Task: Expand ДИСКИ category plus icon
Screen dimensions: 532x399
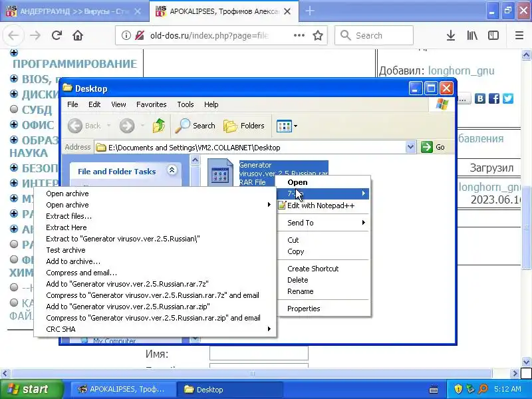Action: coord(14,94)
